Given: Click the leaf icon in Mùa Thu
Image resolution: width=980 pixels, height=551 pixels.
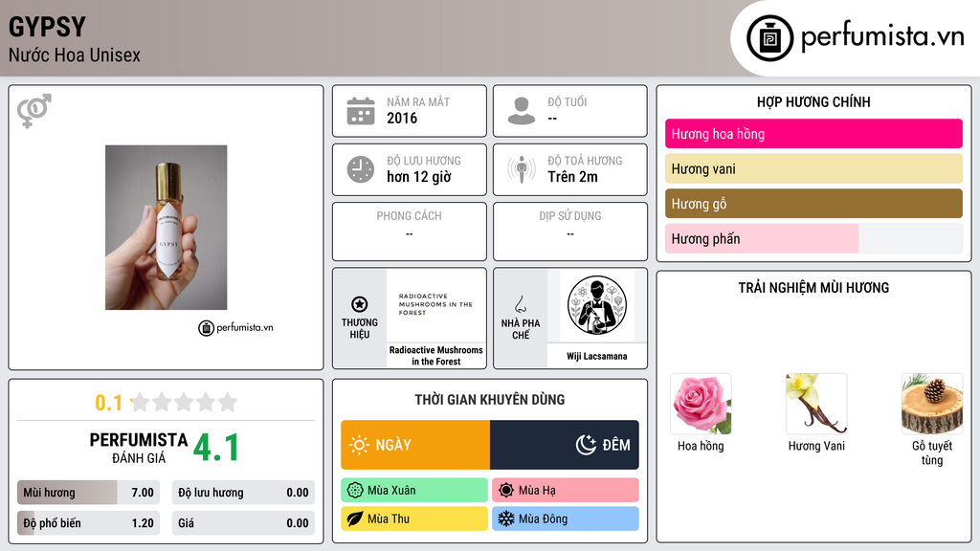Looking at the screenshot, I should click(x=354, y=518).
